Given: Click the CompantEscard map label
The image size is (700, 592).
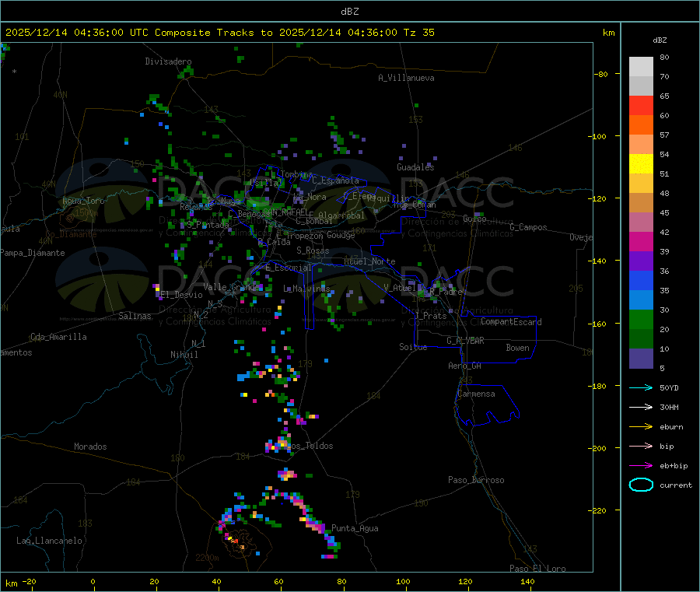Looking at the screenshot, I should [511, 321].
